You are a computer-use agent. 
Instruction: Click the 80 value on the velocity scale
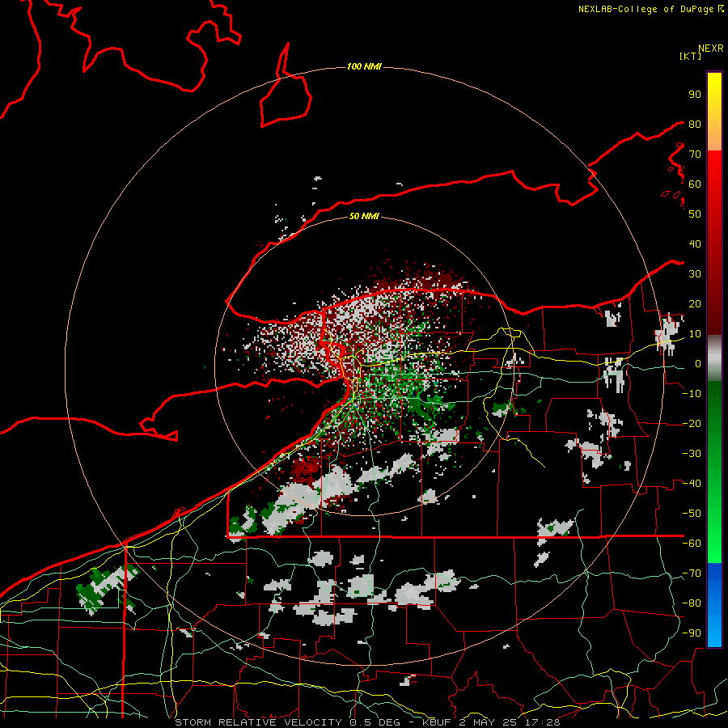[695, 125]
